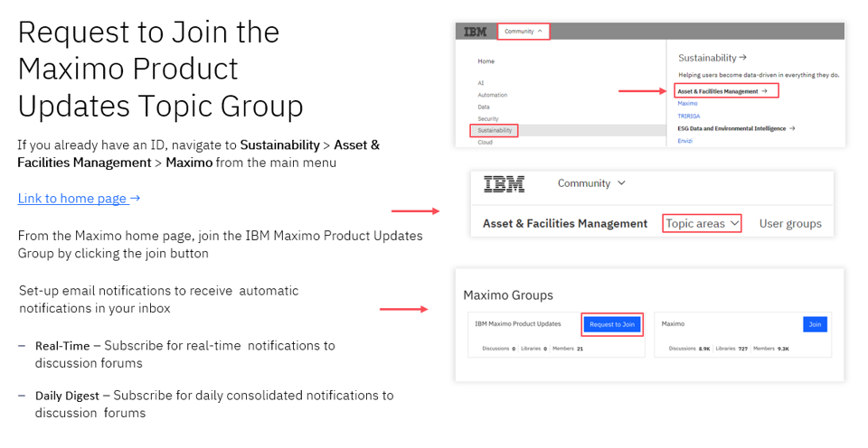Click the large IBM logo in middle panel
Viewport: 868px width, 448px height.
point(504,183)
